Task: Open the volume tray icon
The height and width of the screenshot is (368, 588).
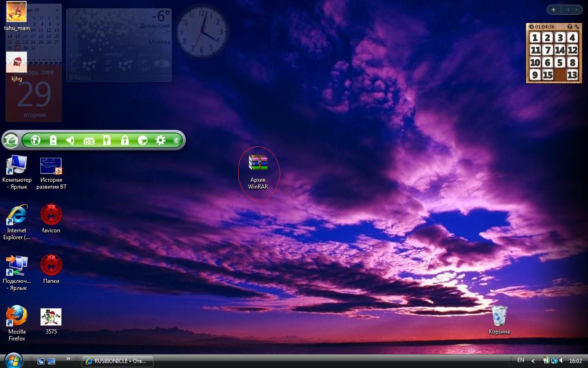Action: click(x=562, y=361)
